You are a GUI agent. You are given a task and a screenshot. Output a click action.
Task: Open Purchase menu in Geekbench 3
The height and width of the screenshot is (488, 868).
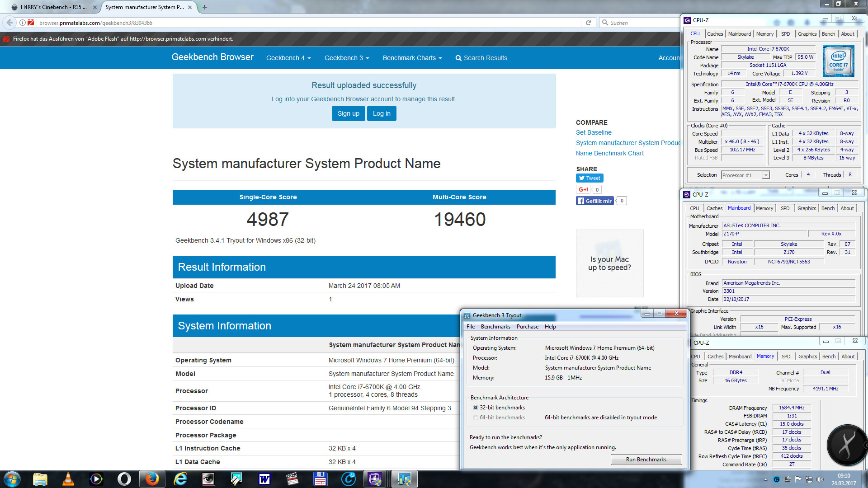[528, 327]
